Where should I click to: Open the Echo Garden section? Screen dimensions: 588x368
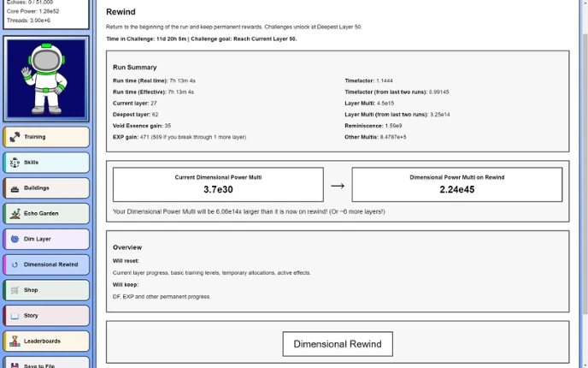(46, 214)
